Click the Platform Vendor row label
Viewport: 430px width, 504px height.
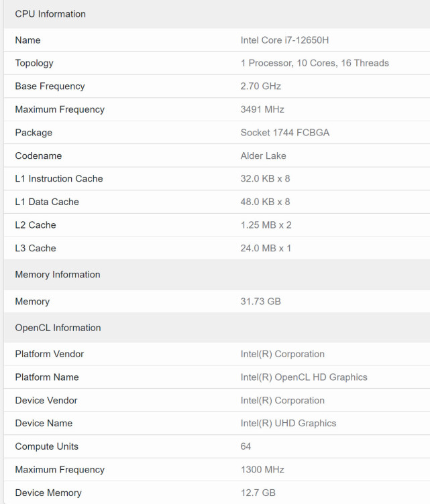coord(50,354)
